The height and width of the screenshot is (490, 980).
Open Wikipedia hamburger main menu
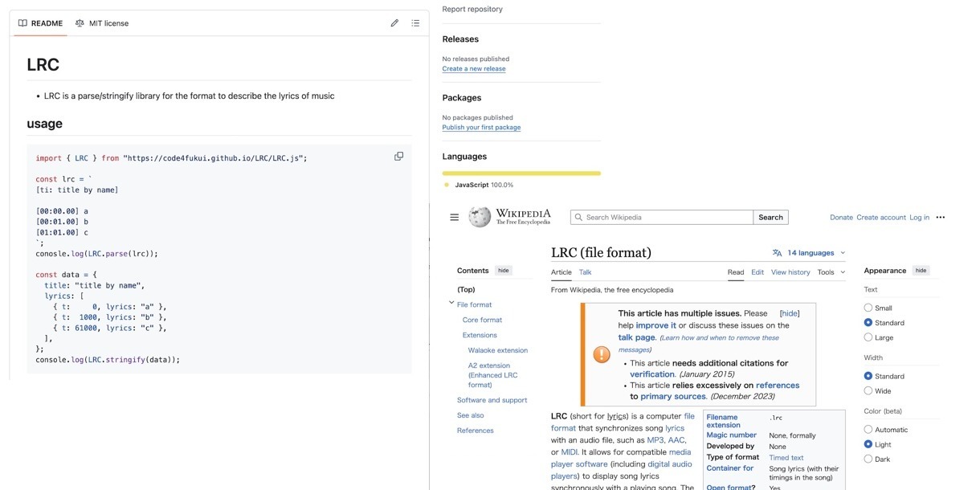point(455,217)
